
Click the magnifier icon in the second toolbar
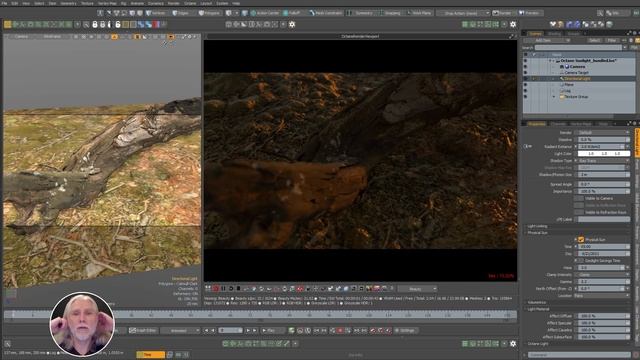pos(86,25)
